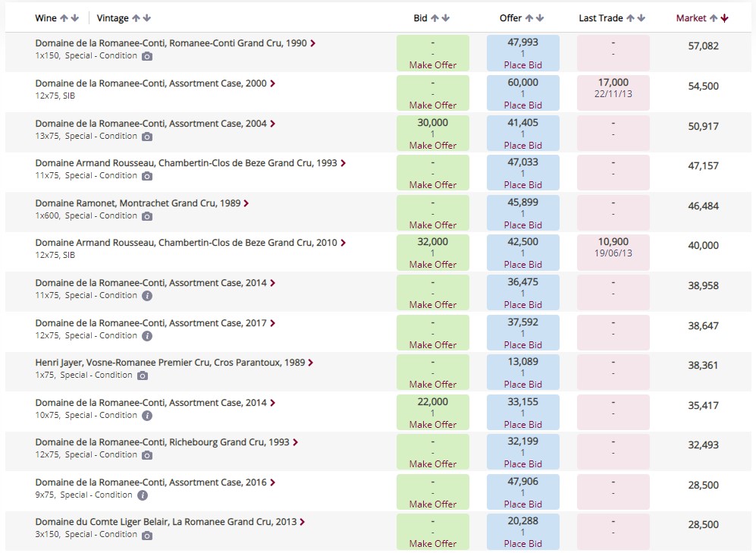Click the Wine column header
The width and height of the screenshot is (756, 553).
click(45, 18)
